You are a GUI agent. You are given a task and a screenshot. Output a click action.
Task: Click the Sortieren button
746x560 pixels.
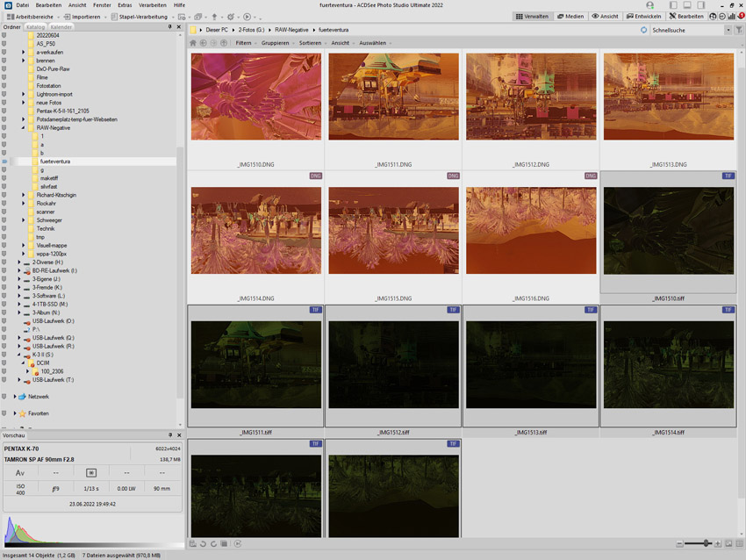coord(310,42)
